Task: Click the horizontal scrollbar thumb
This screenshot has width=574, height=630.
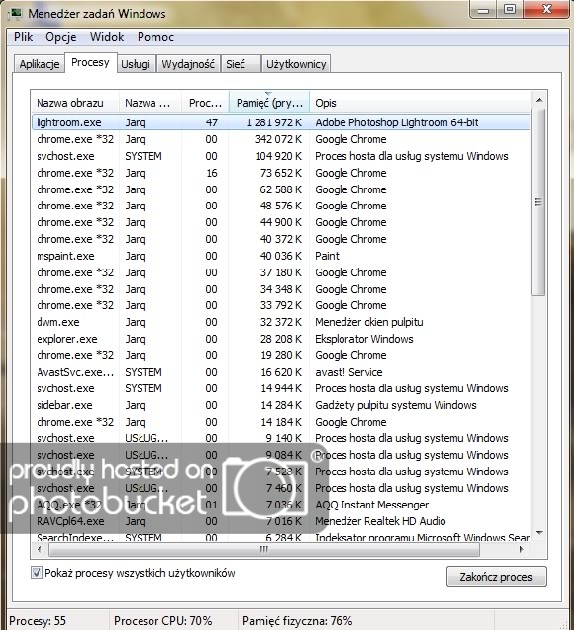Action: coord(264,549)
